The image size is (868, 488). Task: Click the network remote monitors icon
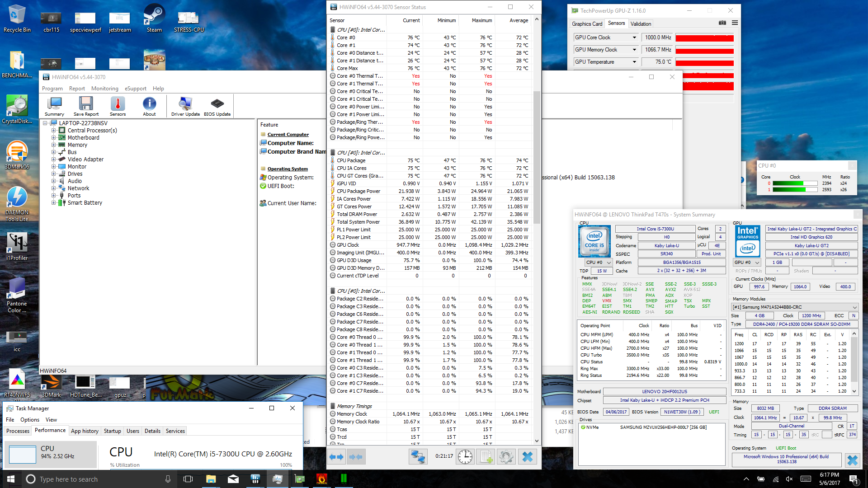point(417,457)
